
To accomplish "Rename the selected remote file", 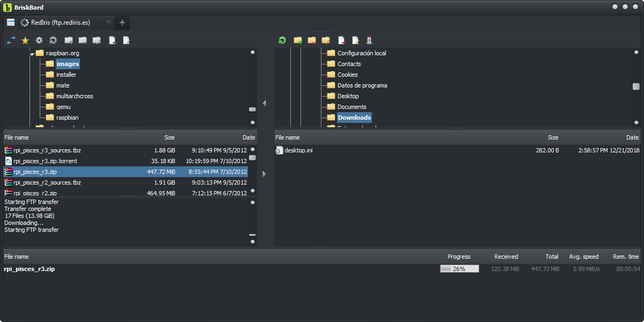I will 126,40.
